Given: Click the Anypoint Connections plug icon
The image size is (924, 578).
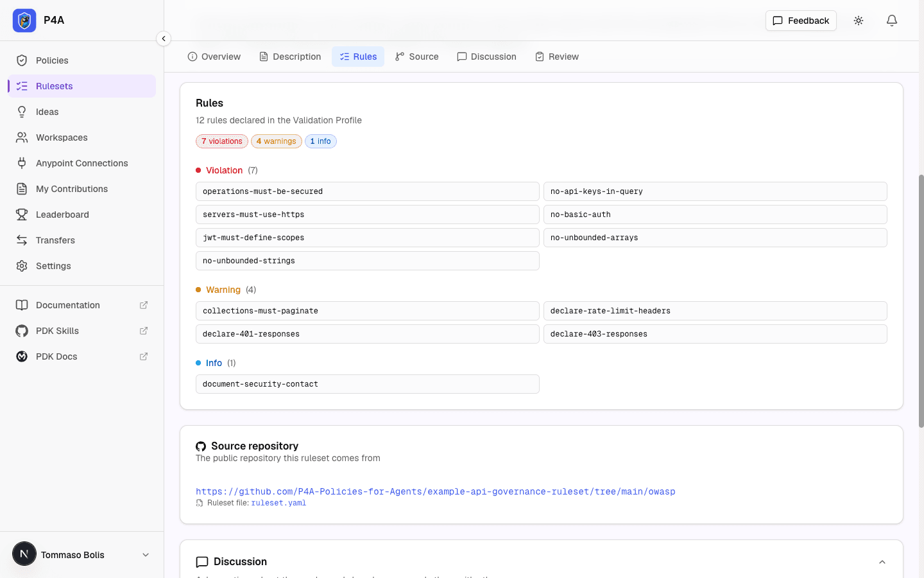Looking at the screenshot, I should [22, 163].
